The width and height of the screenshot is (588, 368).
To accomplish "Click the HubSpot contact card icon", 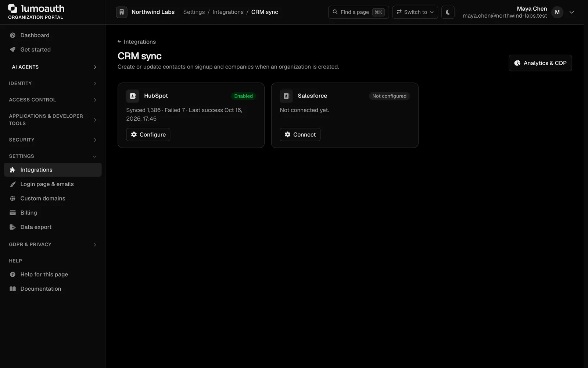I will coord(133,96).
